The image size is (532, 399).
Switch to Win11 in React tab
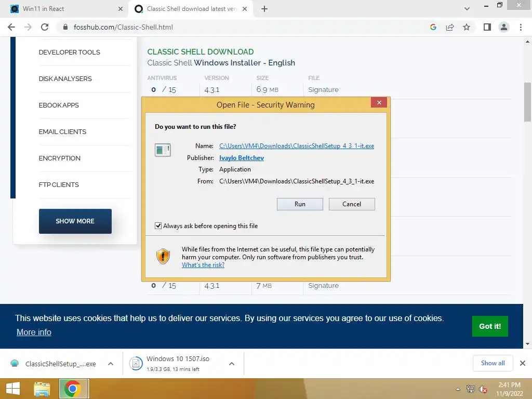pos(64,9)
